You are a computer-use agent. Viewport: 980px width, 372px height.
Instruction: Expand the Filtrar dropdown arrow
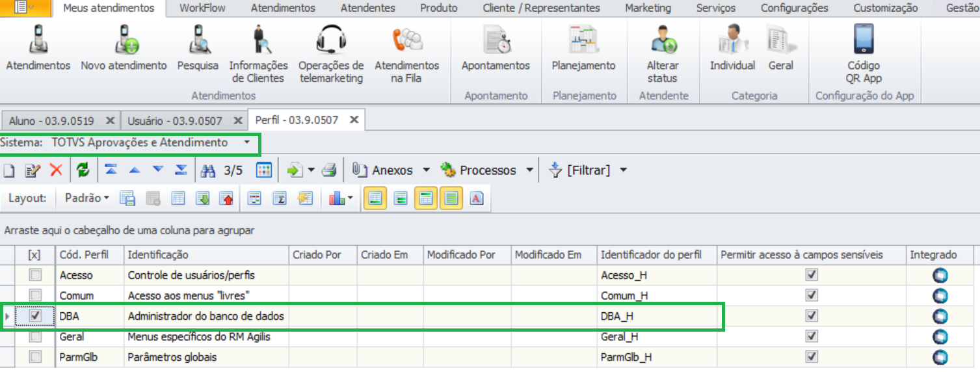click(623, 170)
